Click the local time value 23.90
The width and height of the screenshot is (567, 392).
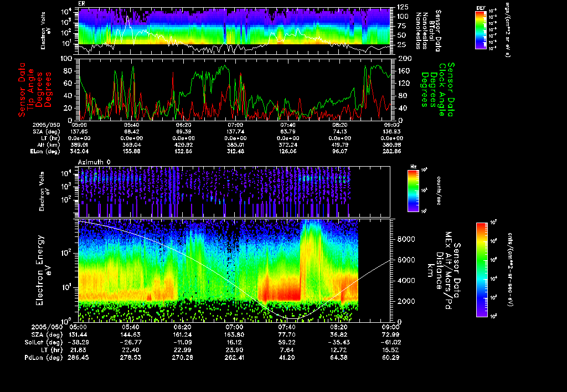234,350
